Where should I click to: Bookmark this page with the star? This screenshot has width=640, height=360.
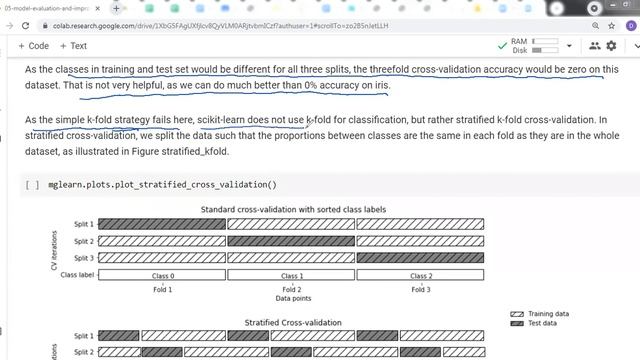(611, 26)
